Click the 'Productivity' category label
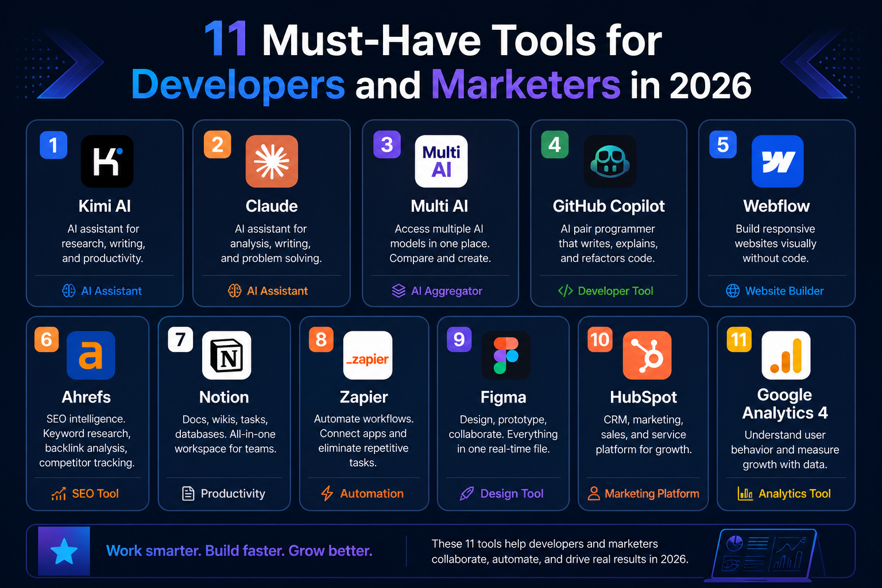The width and height of the screenshot is (882, 588). pyautogui.click(x=233, y=494)
